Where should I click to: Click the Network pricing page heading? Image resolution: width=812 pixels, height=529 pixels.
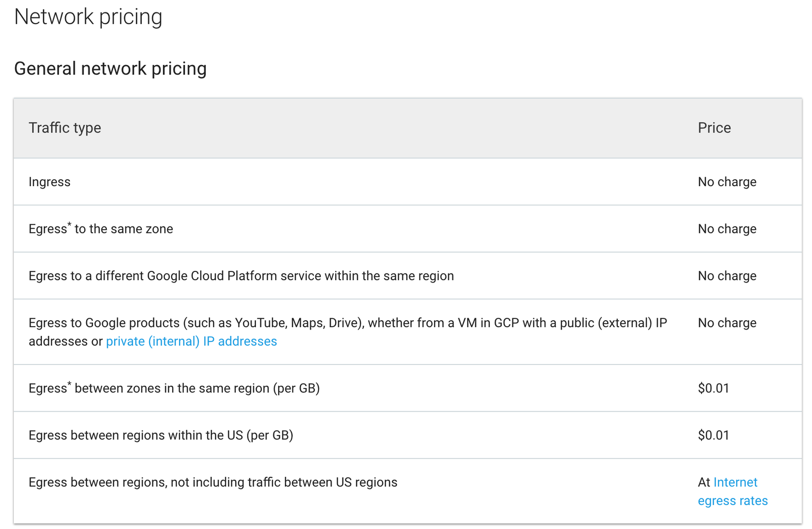pyautogui.click(x=88, y=17)
